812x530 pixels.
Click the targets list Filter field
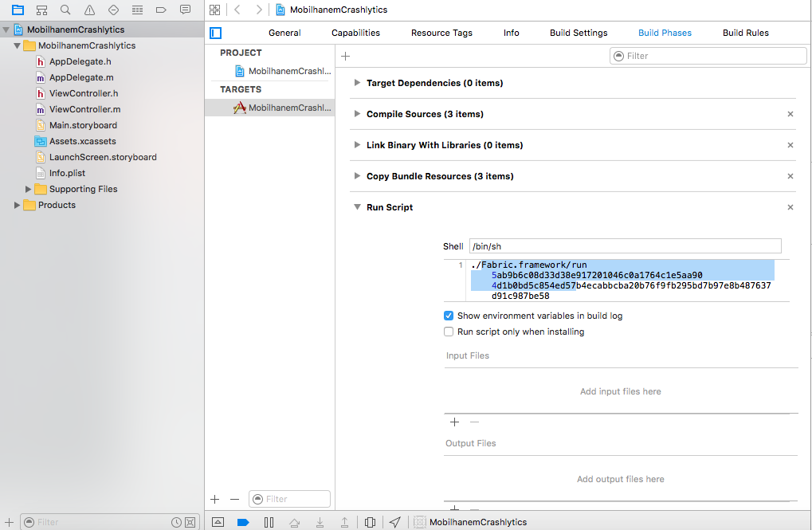click(x=289, y=499)
